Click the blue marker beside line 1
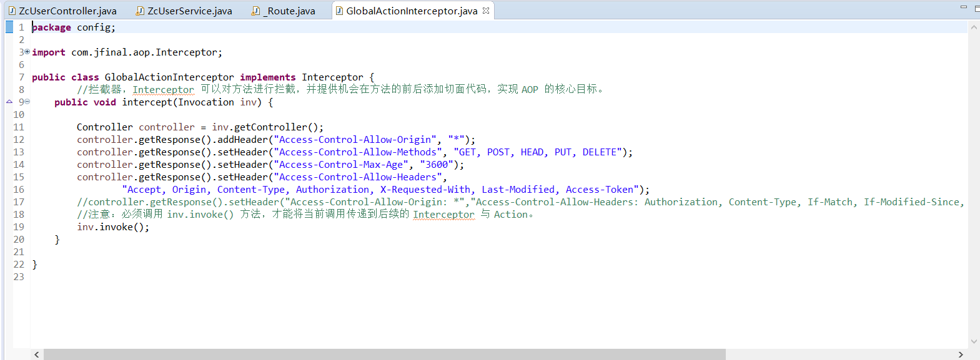Image resolution: width=980 pixels, height=360 pixels. click(x=9, y=27)
